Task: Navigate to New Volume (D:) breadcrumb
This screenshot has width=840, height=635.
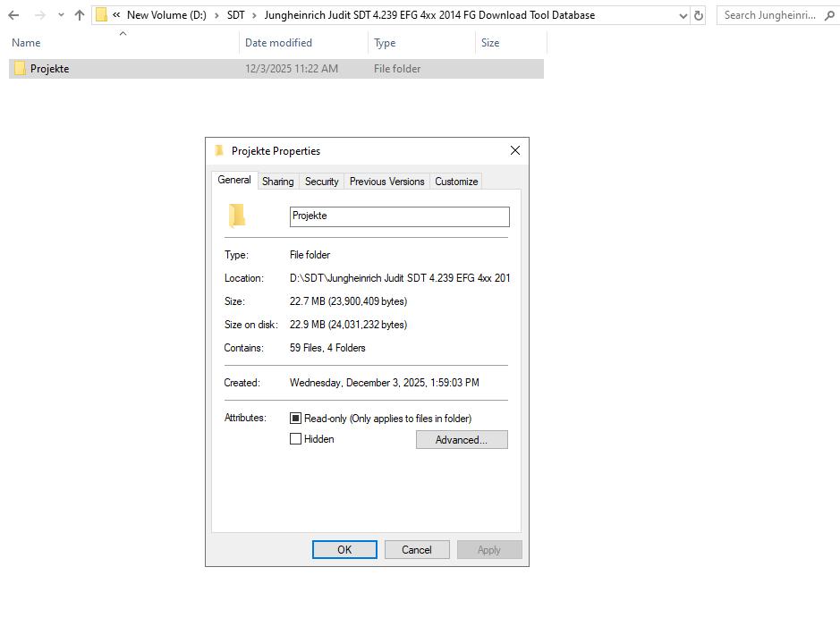Action: [166, 15]
